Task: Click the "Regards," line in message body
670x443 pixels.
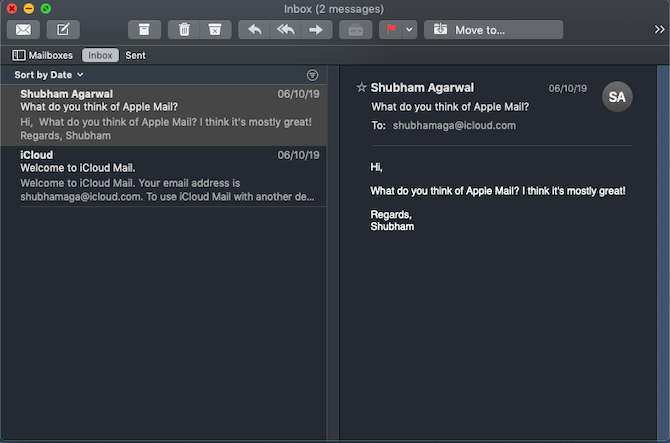Action: (391, 214)
